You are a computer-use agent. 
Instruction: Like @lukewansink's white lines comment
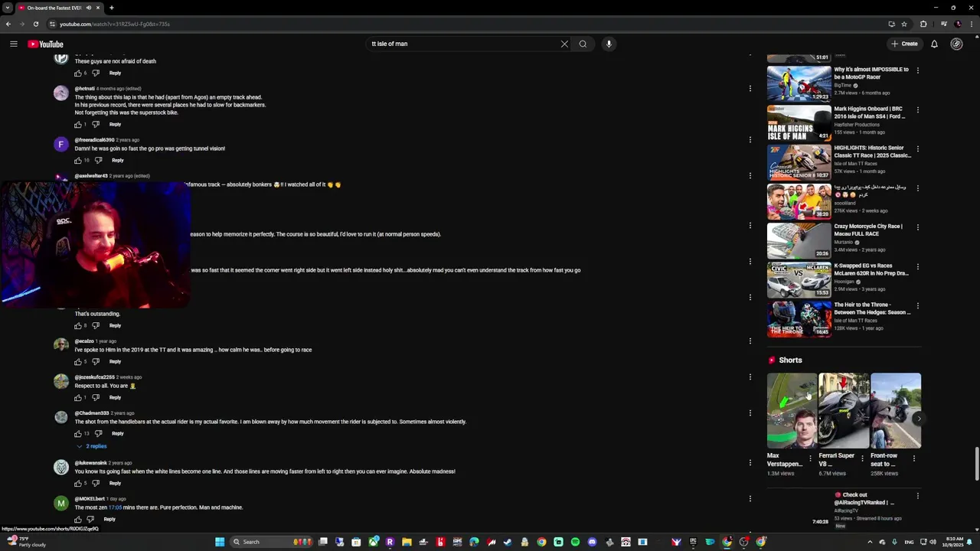coord(77,484)
